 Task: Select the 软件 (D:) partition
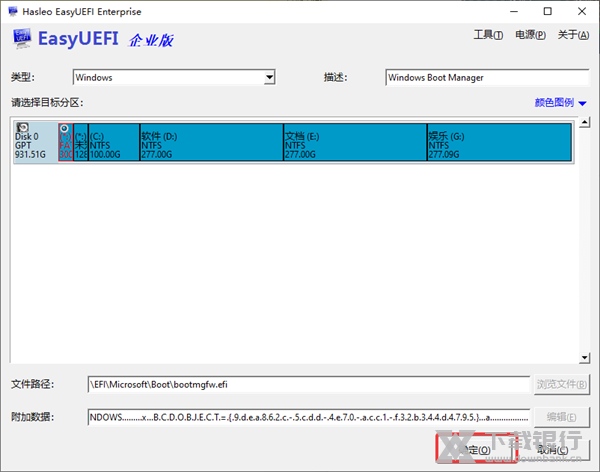pyautogui.click(x=212, y=142)
